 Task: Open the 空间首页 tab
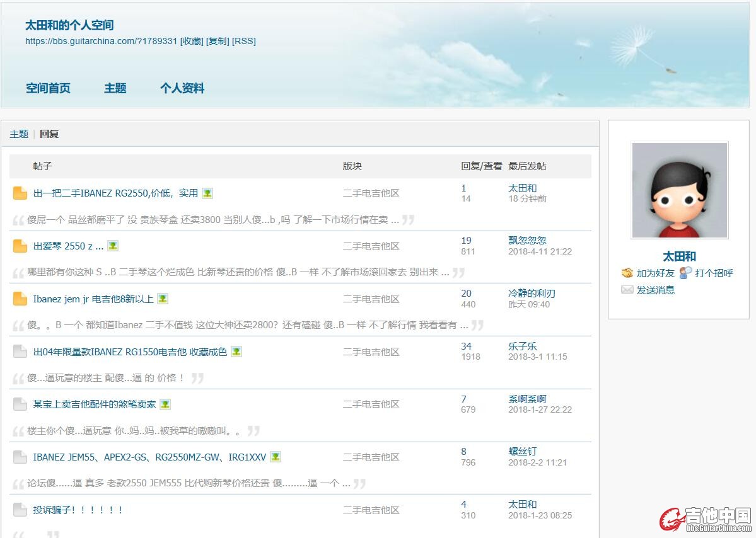pyautogui.click(x=48, y=88)
